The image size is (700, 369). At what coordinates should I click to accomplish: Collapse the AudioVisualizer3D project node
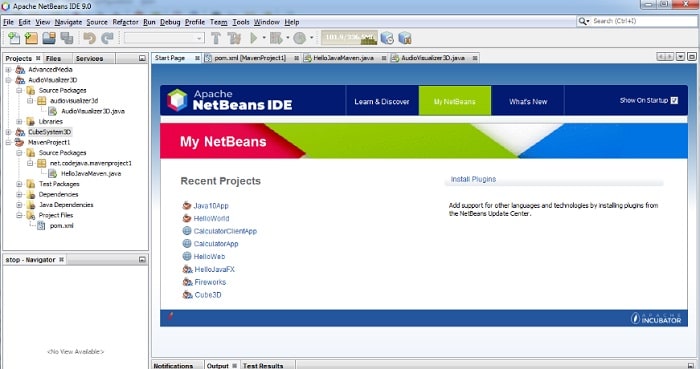(x=8, y=80)
